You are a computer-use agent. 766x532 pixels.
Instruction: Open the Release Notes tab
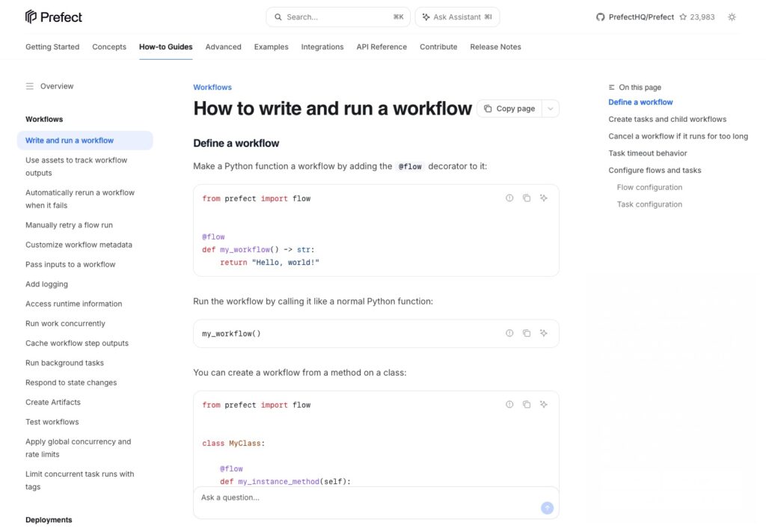pos(495,47)
